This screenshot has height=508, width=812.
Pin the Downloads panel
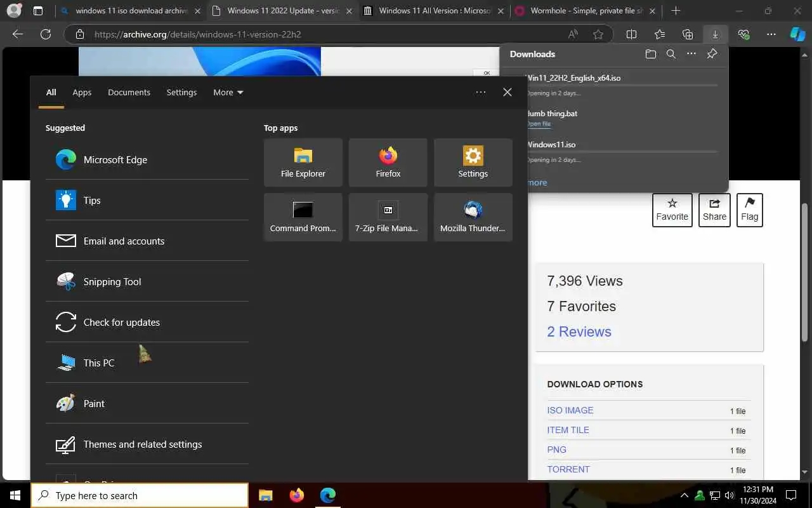point(712,54)
